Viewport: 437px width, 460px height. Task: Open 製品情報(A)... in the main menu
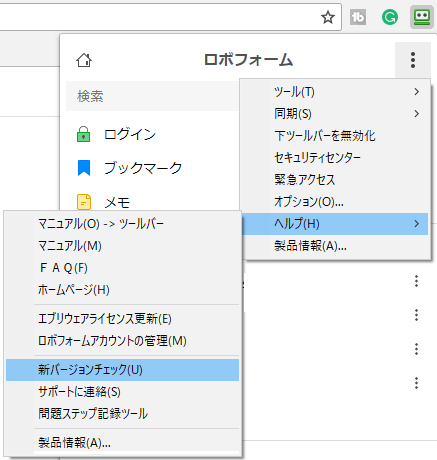pos(335,246)
